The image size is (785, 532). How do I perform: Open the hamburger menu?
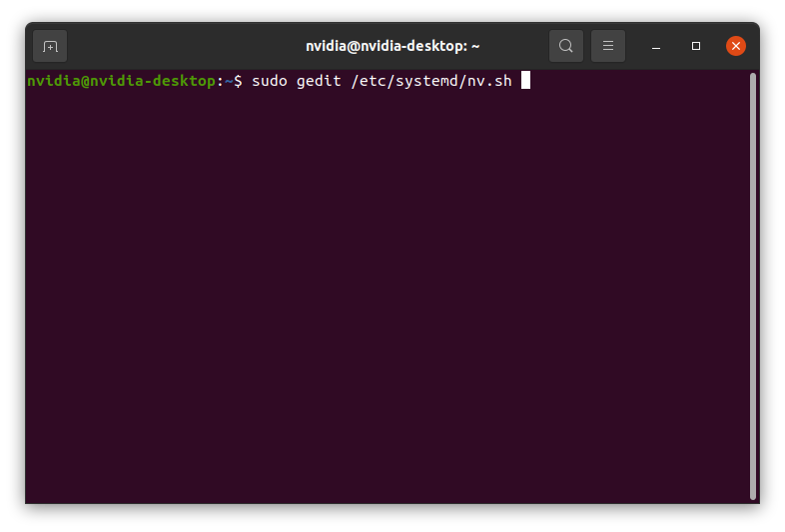608,46
